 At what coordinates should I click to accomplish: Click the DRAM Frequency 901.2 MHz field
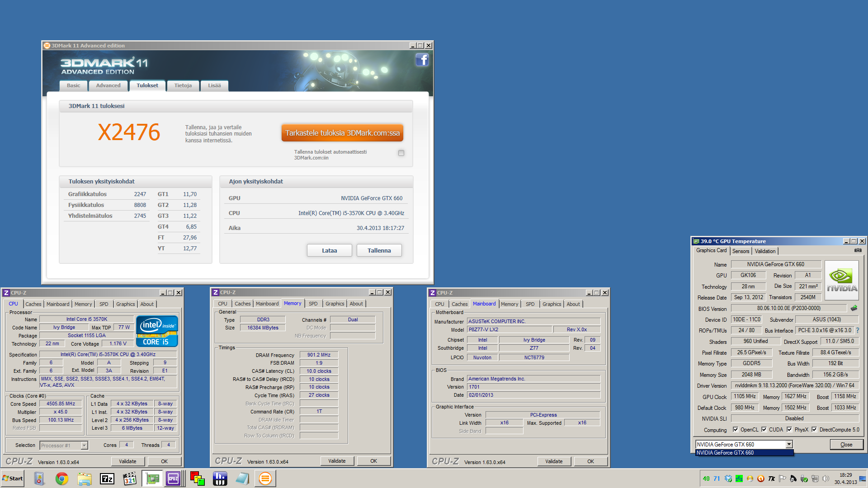coord(319,355)
